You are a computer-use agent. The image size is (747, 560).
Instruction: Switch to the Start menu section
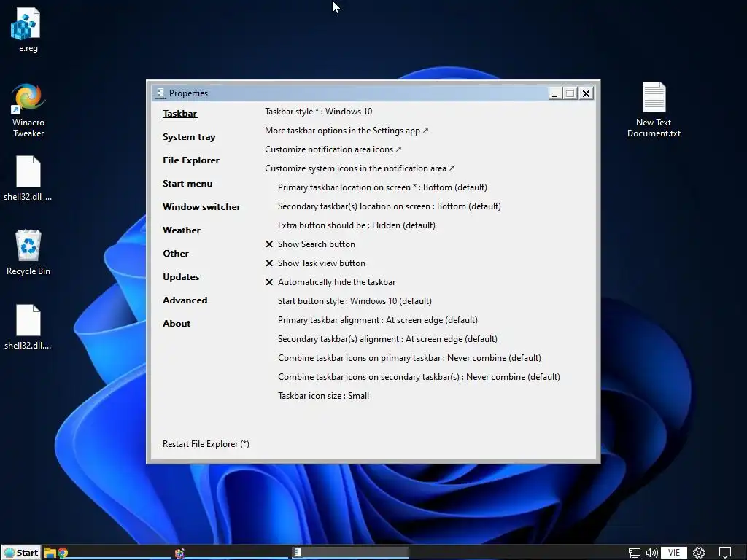[x=187, y=183]
